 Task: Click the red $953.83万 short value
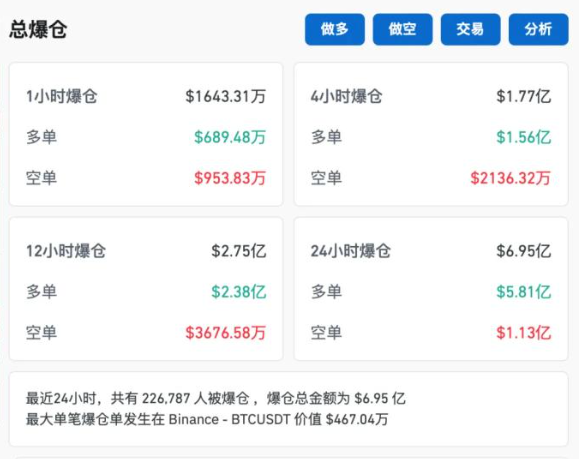click(230, 178)
